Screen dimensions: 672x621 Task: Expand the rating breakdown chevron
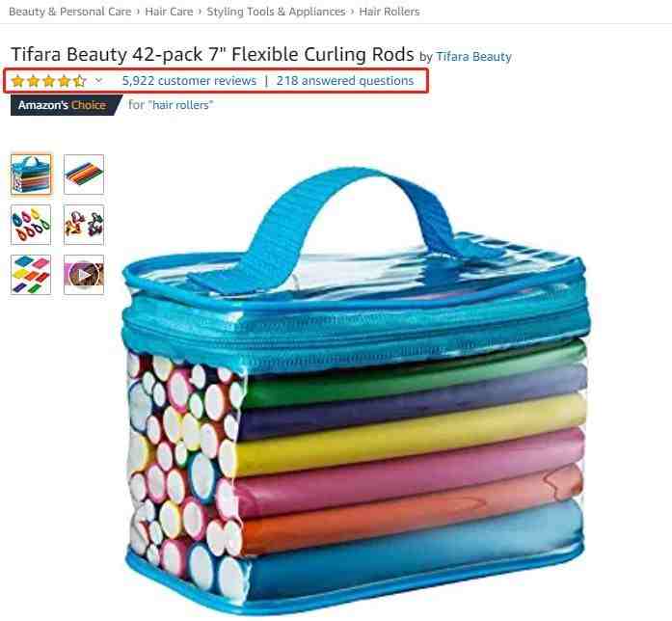(x=98, y=80)
